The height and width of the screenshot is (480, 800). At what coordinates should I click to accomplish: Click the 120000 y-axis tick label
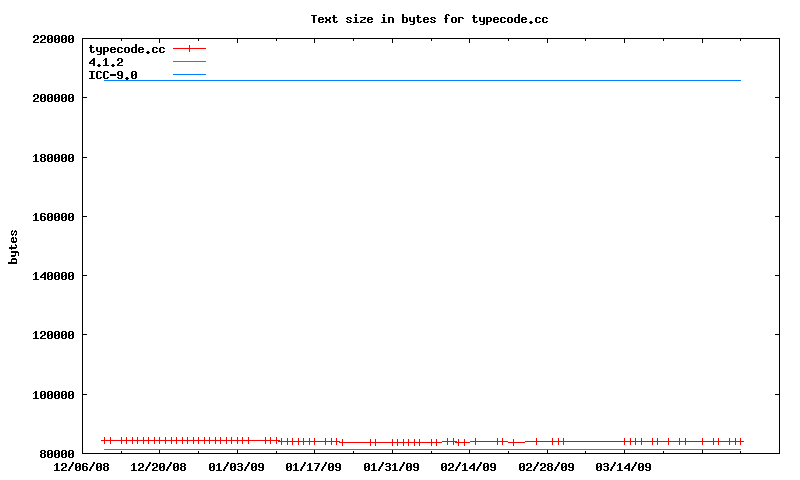pyautogui.click(x=54, y=335)
